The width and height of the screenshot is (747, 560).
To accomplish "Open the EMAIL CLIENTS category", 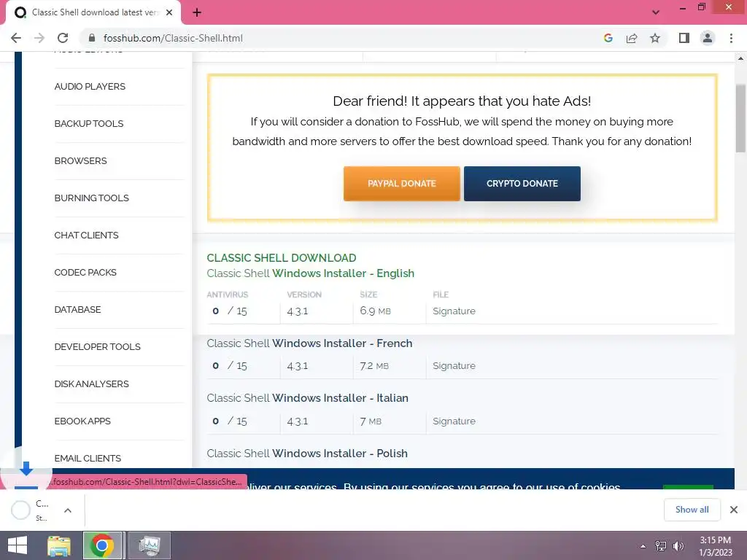I will [88, 458].
